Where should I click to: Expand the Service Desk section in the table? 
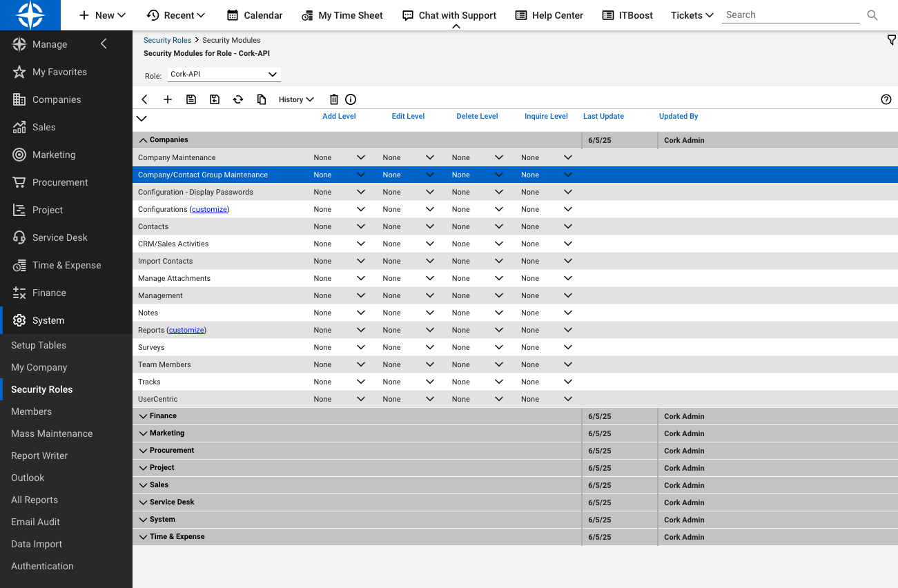coord(144,502)
